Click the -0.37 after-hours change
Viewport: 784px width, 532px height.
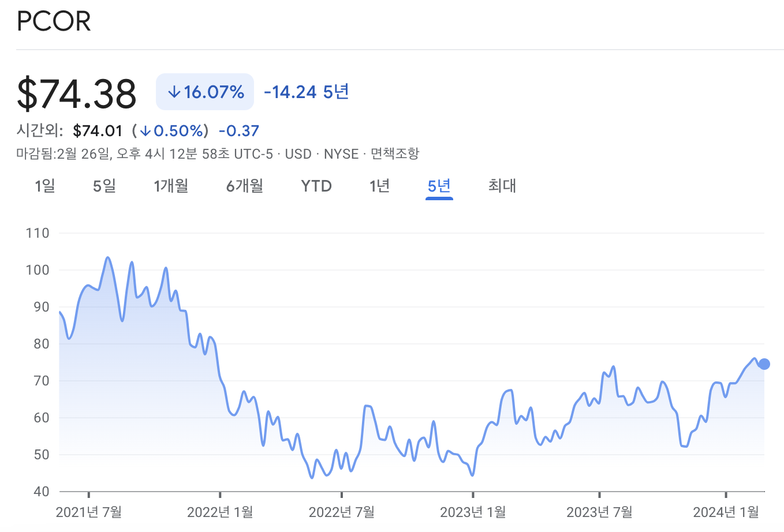(x=239, y=131)
